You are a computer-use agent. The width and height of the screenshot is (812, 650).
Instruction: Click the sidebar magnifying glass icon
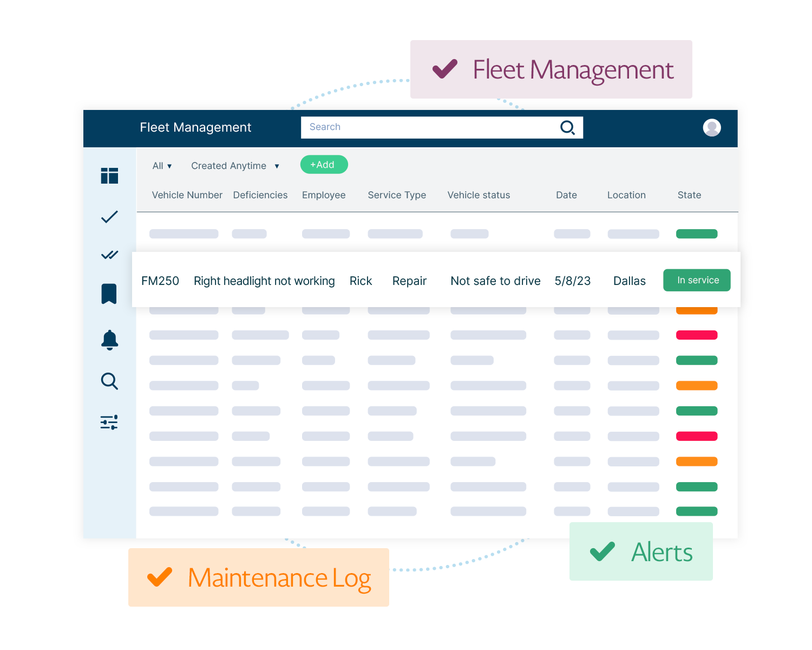[x=109, y=381]
